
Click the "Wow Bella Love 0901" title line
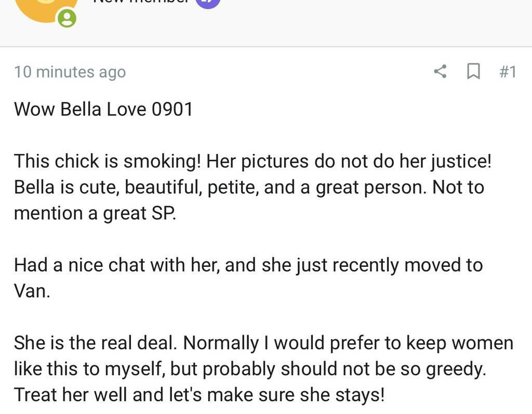pyautogui.click(x=103, y=109)
